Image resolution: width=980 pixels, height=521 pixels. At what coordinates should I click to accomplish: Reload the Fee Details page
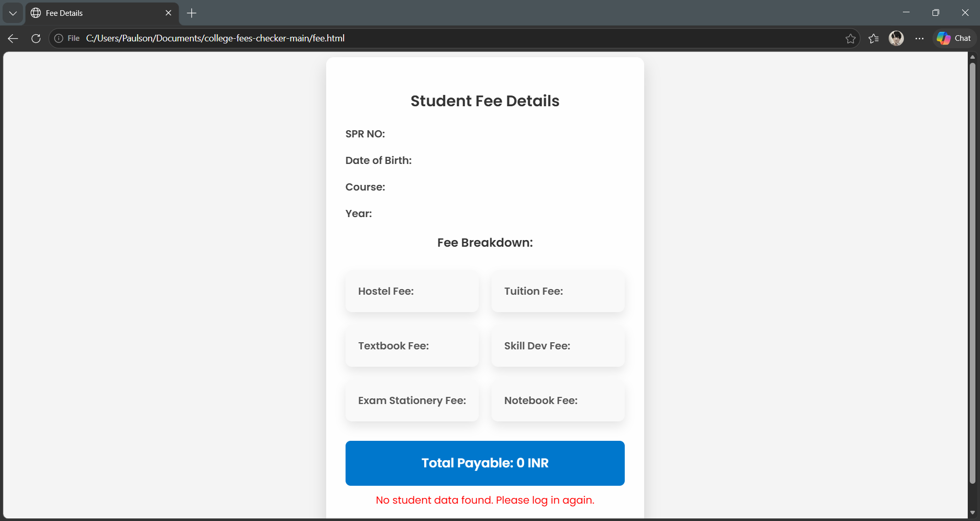tap(36, 38)
